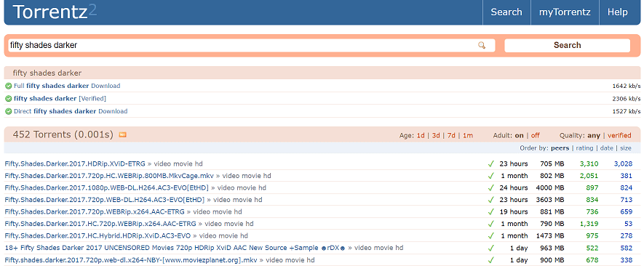Order results by size
Screen dimensions: 644x266
[626, 148]
